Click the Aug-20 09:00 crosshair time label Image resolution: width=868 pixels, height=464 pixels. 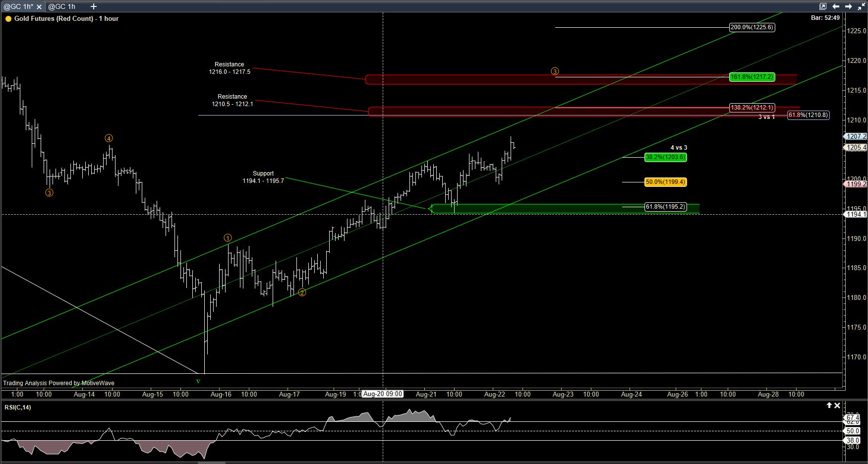click(x=382, y=394)
